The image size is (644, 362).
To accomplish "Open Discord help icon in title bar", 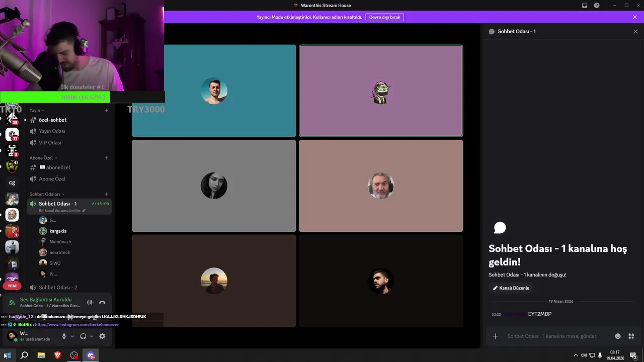I will tap(597, 6).
